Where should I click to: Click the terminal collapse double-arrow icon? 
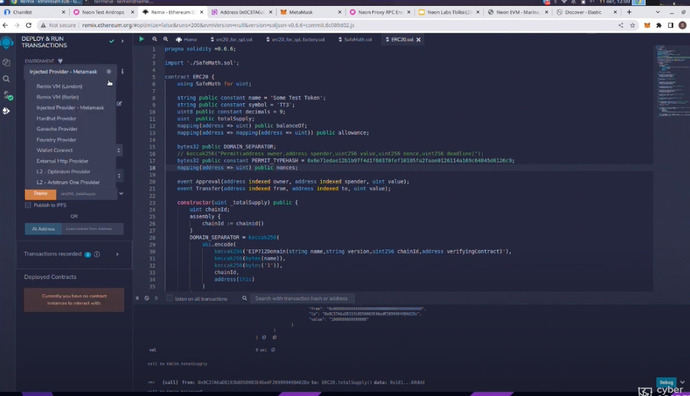[x=137, y=298]
